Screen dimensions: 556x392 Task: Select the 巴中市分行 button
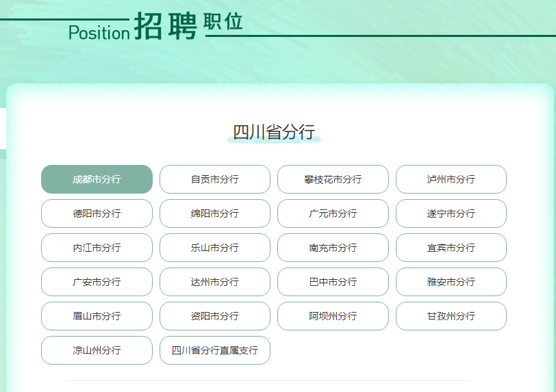333,282
